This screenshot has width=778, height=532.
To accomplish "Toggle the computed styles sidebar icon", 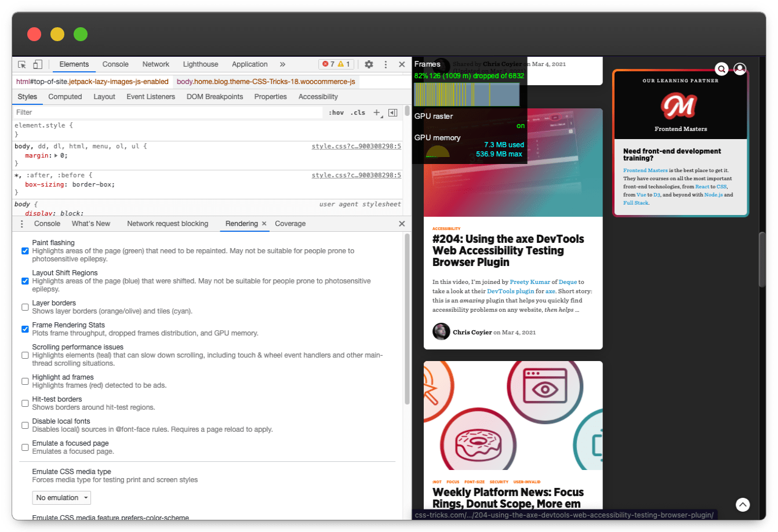I will (x=393, y=112).
